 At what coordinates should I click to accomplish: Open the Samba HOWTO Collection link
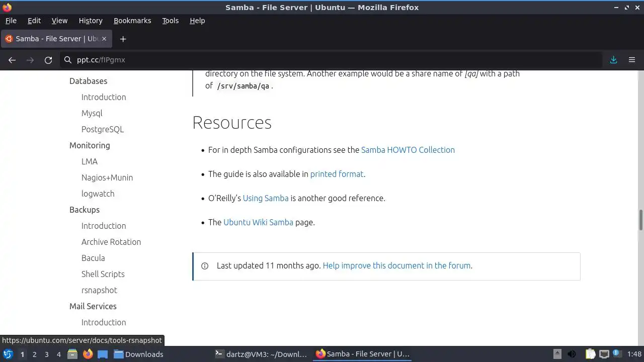tap(408, 150)
